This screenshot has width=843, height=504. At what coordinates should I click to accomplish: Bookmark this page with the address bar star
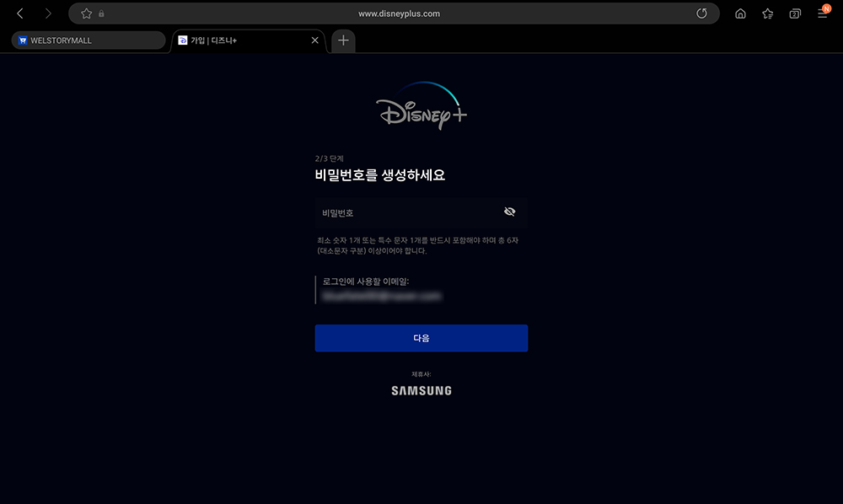[x=87, y=13]
